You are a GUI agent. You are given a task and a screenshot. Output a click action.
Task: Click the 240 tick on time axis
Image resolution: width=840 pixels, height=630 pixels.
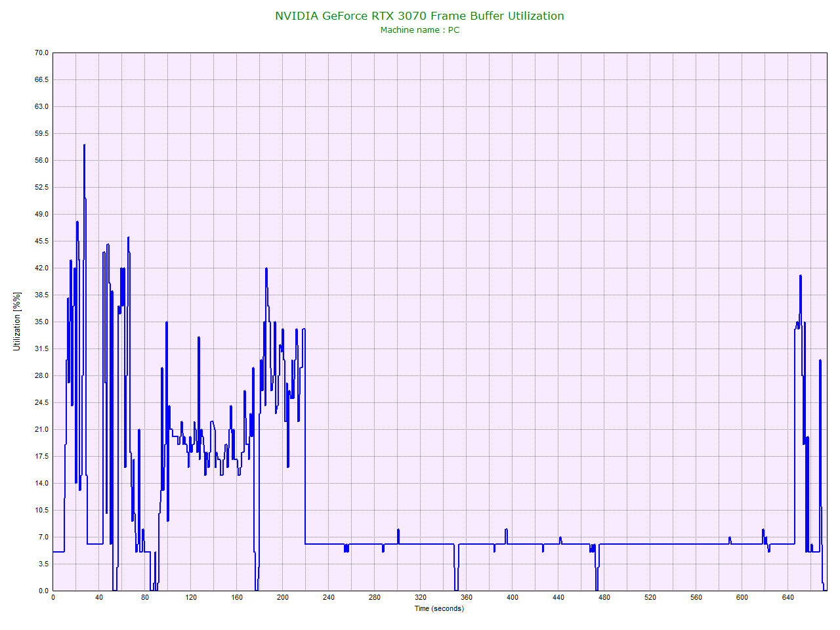click(329, 597)
